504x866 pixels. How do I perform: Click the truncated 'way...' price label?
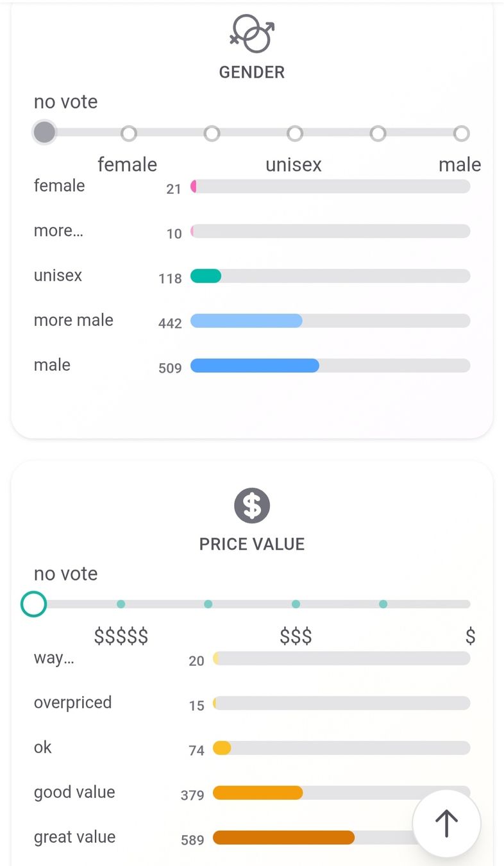(x=54, y=658)
